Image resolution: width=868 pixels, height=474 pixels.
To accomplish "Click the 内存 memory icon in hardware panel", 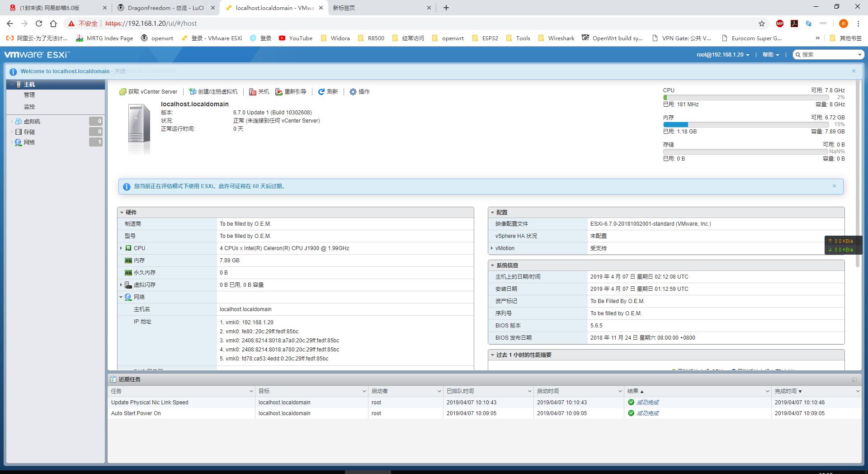I will point(128,261).
